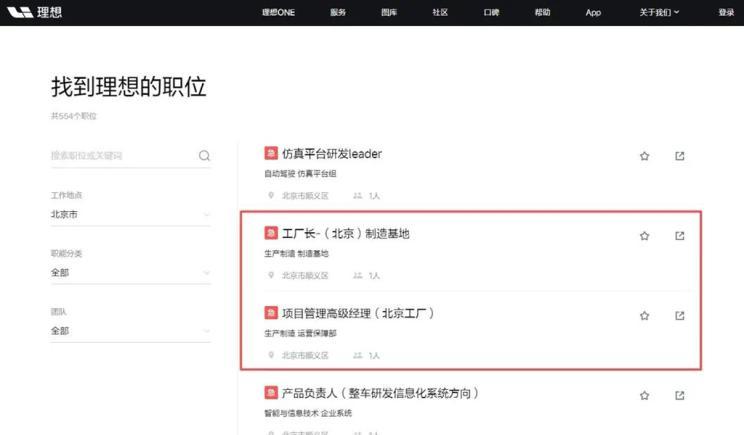Open the 理想ONE menu item

[x=279, y=12]
